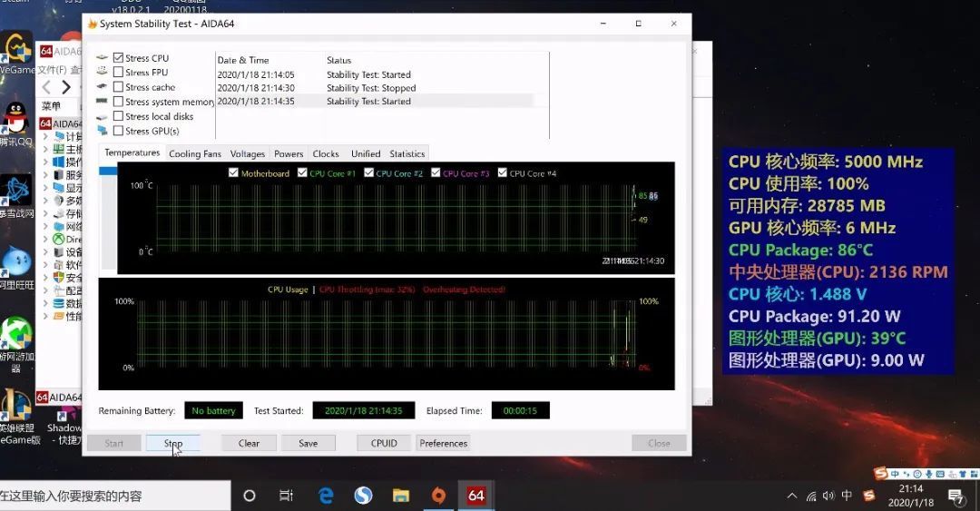
Task: Expand the 安全性 shield tree node
Action: (x=45, y=278)
